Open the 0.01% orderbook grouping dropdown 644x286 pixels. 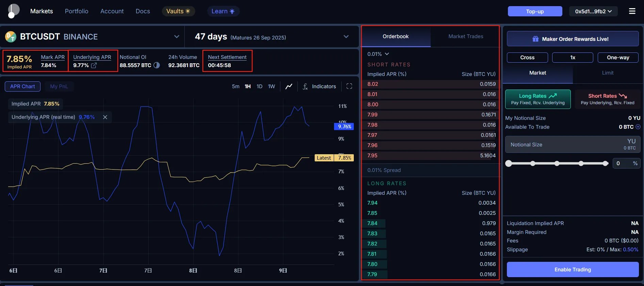point(378,54)
